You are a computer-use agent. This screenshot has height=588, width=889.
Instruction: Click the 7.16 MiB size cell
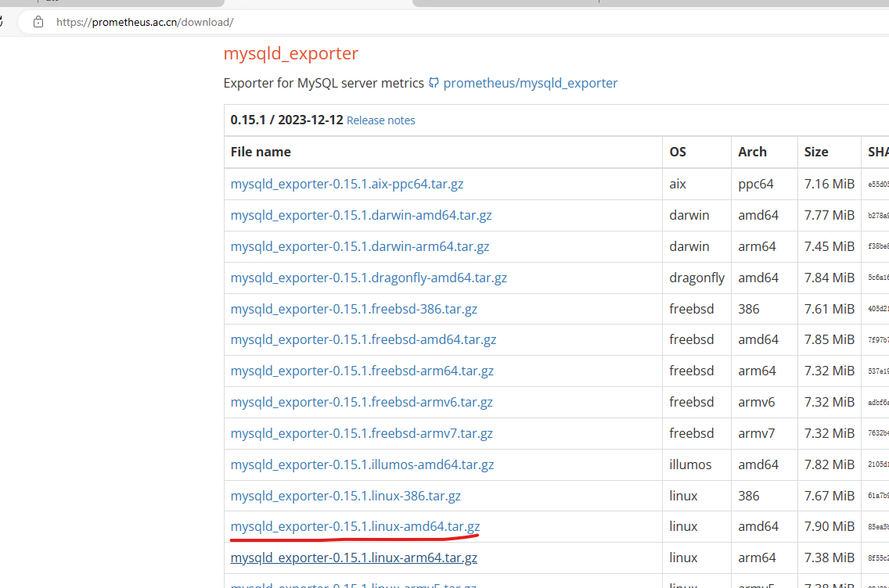(x=829, y=184)
